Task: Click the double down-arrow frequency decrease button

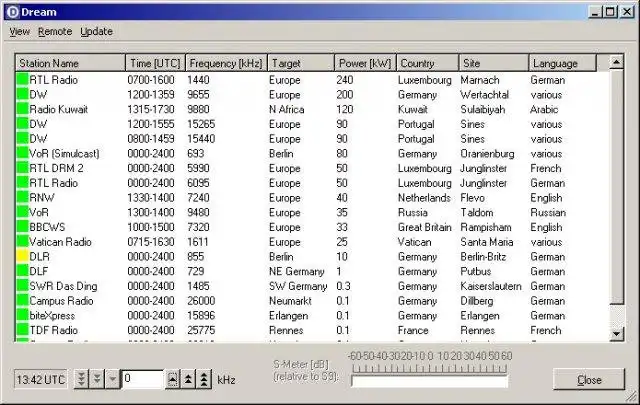Action: (97, 379)
